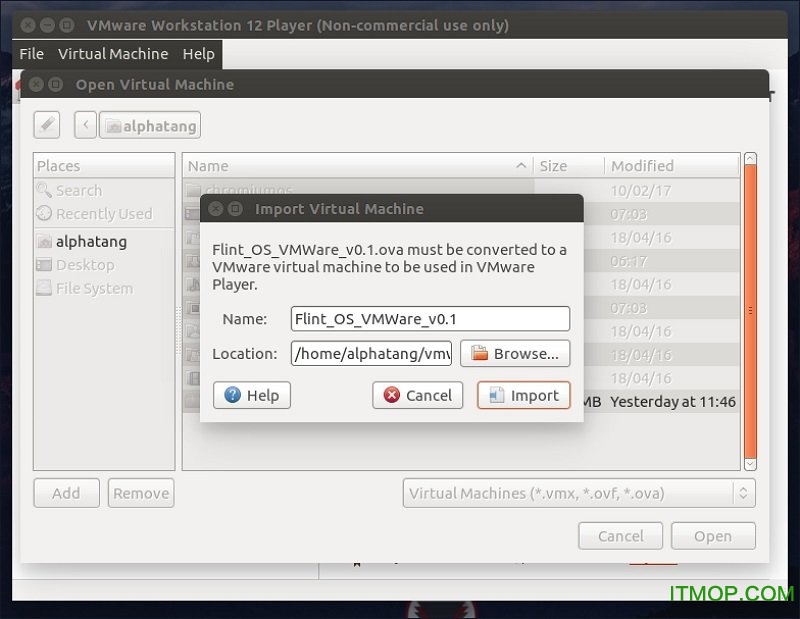Click the alphatang home folder icon in Places
This screenshot has width=800, height=619.
click(x=44, y=241)
